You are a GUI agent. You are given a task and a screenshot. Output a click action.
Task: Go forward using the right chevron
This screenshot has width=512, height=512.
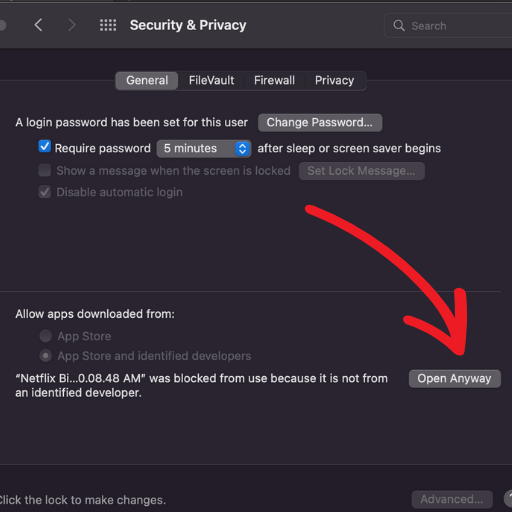(72, 25)
